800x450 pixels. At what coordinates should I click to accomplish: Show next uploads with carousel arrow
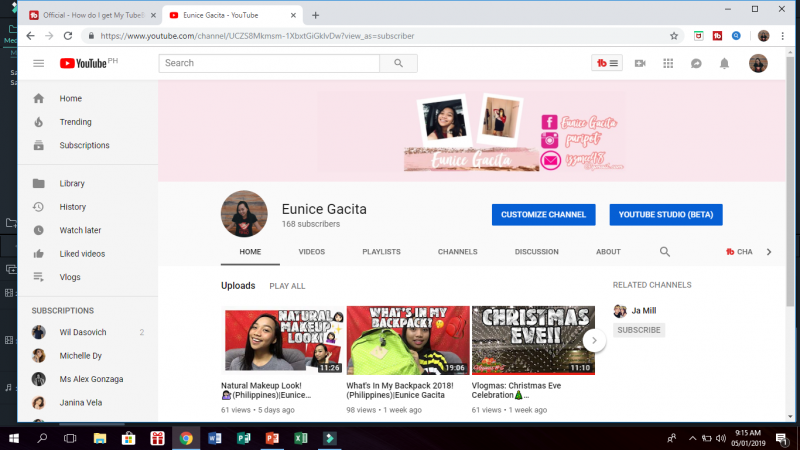coord(594,340)
